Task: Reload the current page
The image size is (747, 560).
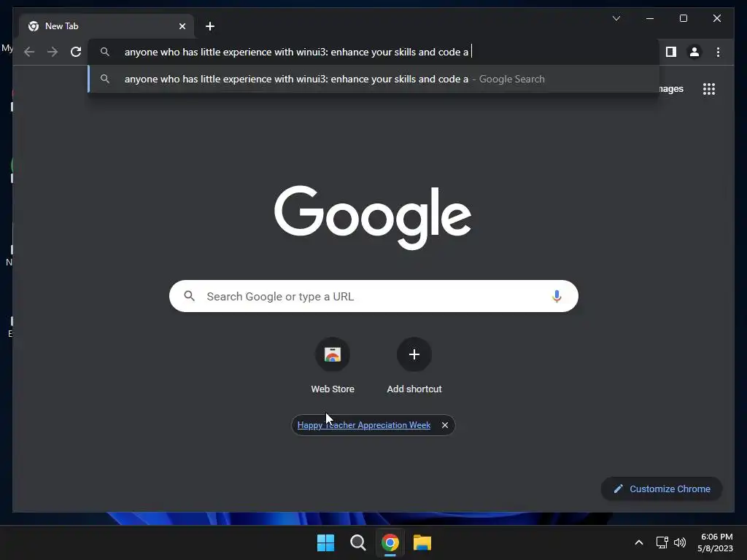Action: (x=76, y=52)
